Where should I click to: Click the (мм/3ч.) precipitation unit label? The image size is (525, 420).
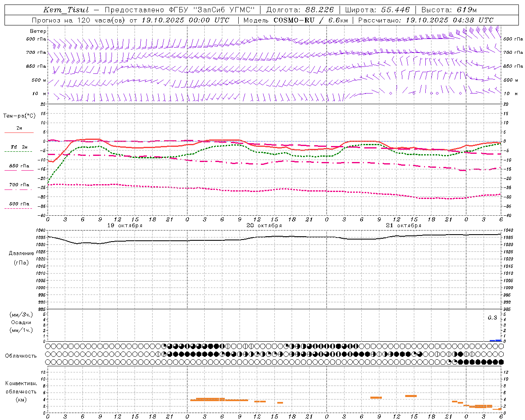[21, 315]
